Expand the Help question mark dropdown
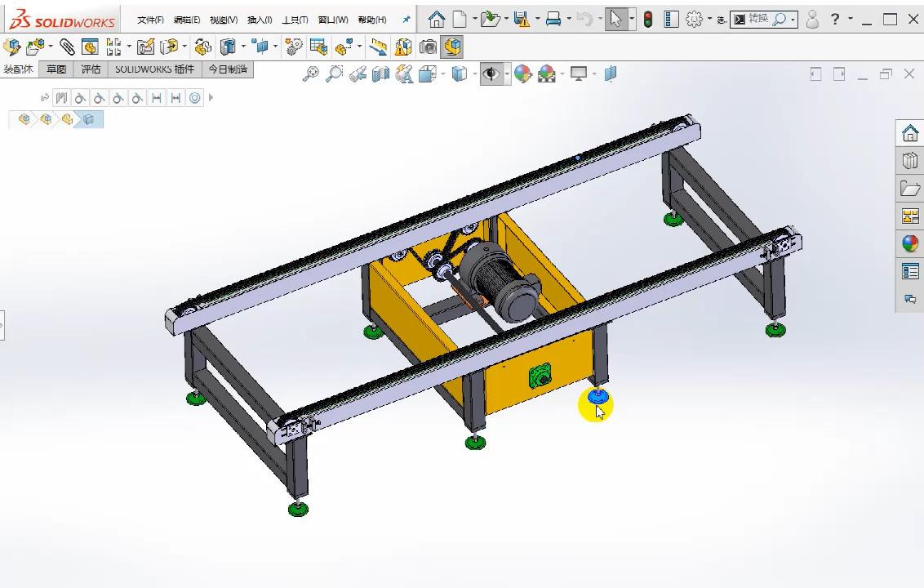 coord(851,19)
